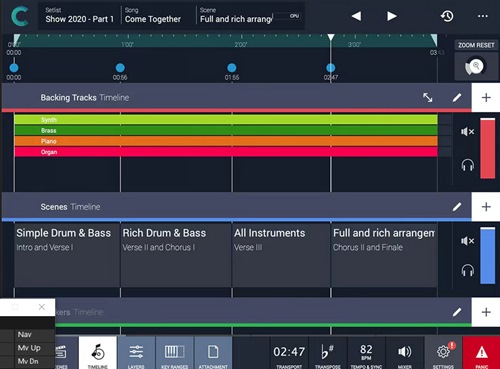Click the Camelot C logo icon
The height and width of the screenshot is (369, 500).
click(x=19, y=16)
